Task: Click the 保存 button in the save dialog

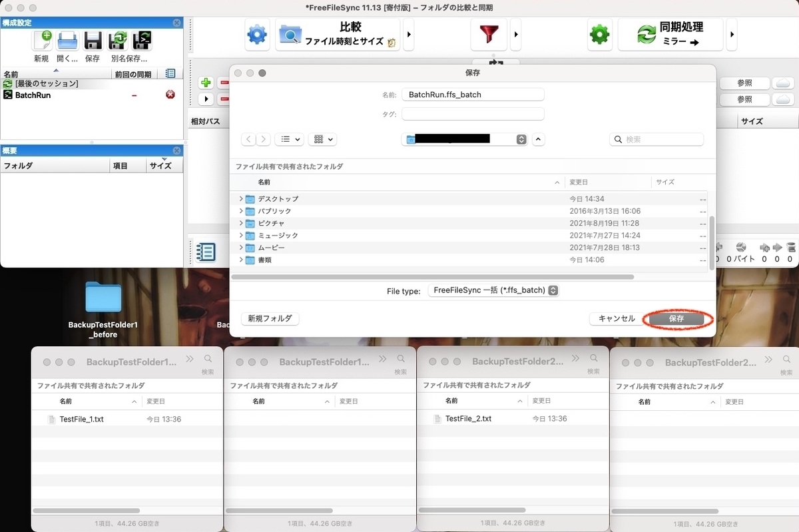Action: tap(676, 319)
